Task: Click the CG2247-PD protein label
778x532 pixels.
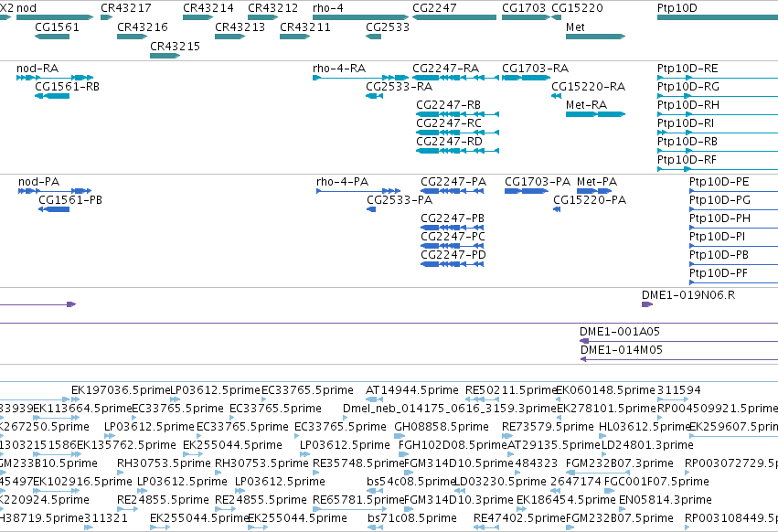Action: tap(453, 255)
